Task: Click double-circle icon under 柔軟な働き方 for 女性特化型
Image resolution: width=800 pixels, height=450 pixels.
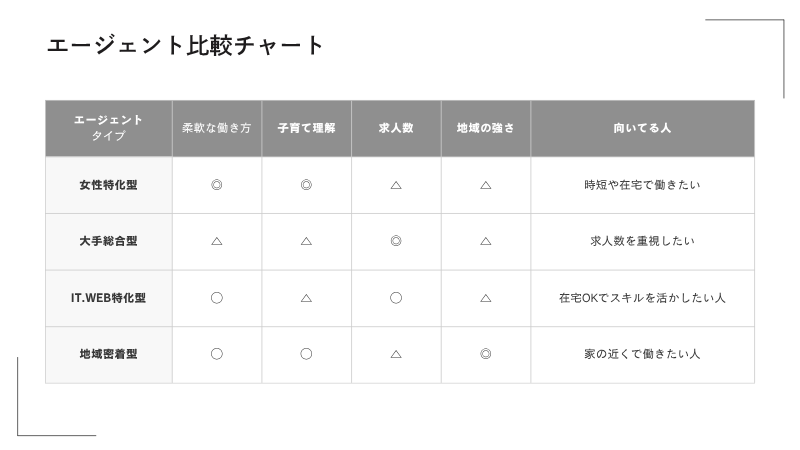Action: pyautogui.click(x=217, y=185)
